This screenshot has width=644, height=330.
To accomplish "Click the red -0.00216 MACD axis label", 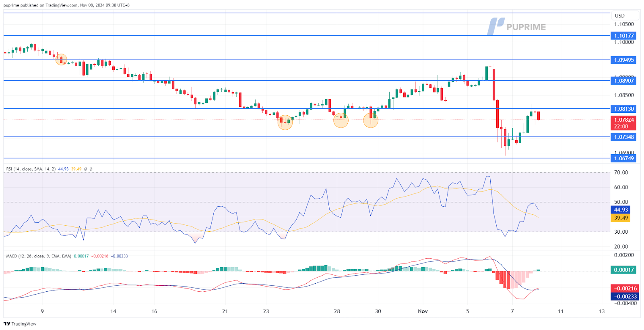I will click(625, 288).
